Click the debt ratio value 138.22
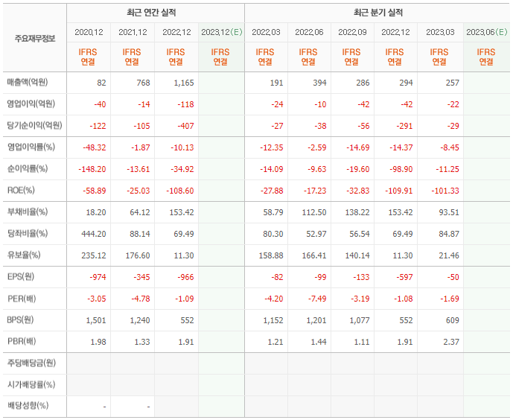This screenshot has width=513, height=420. [357, 212]
